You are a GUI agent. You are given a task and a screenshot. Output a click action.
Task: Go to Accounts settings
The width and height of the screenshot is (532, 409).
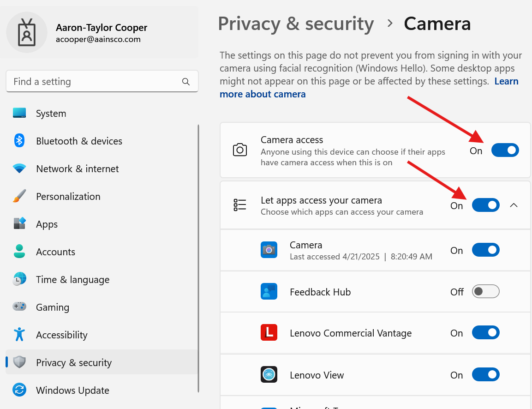click(x=55, y=252)
